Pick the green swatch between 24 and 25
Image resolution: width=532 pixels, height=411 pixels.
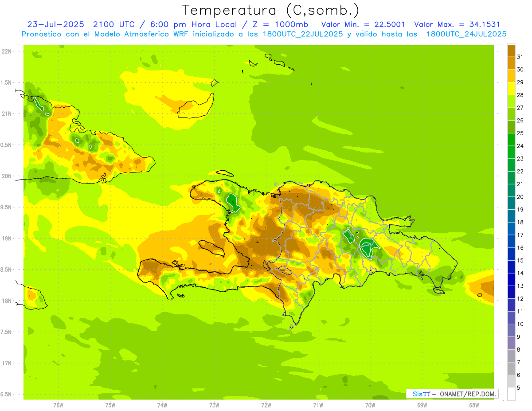pos(511,139)
